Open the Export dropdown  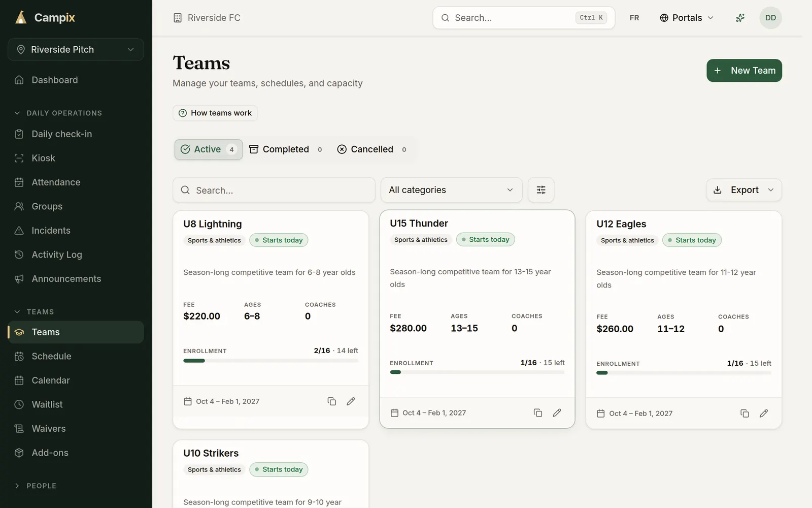[x=744, y=190]
